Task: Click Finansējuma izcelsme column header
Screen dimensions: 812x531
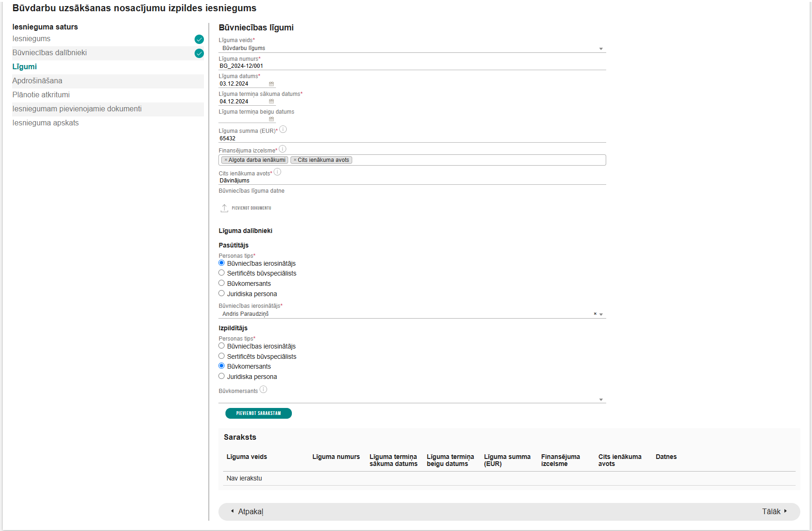Action: pyautogui.click(x=561, y=460)
